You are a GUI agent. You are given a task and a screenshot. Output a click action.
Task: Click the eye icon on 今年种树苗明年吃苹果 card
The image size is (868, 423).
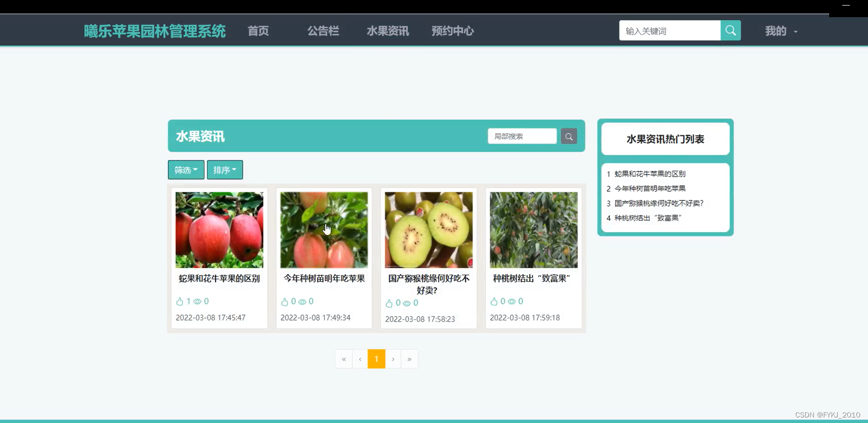pyautogui.click(x=302, y=301)
